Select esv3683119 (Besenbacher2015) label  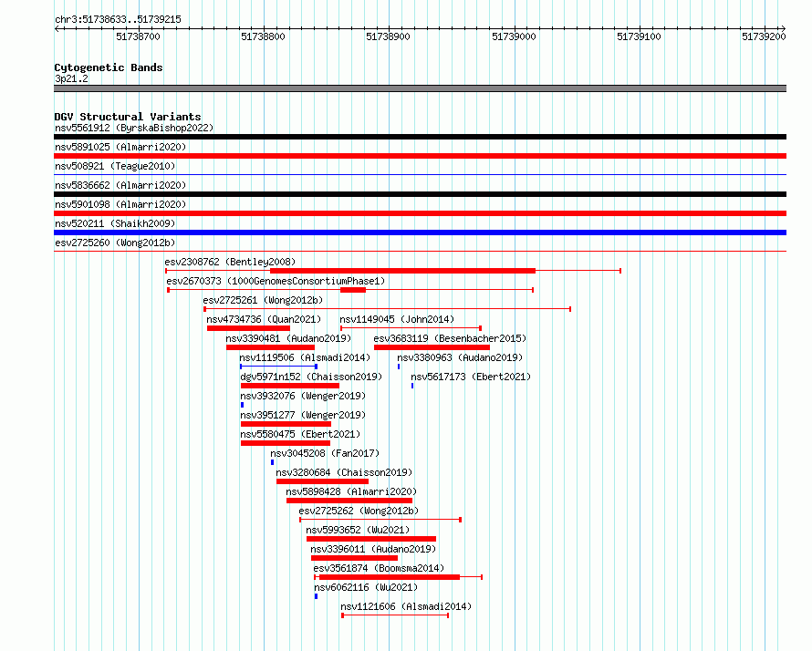[450, 338]
